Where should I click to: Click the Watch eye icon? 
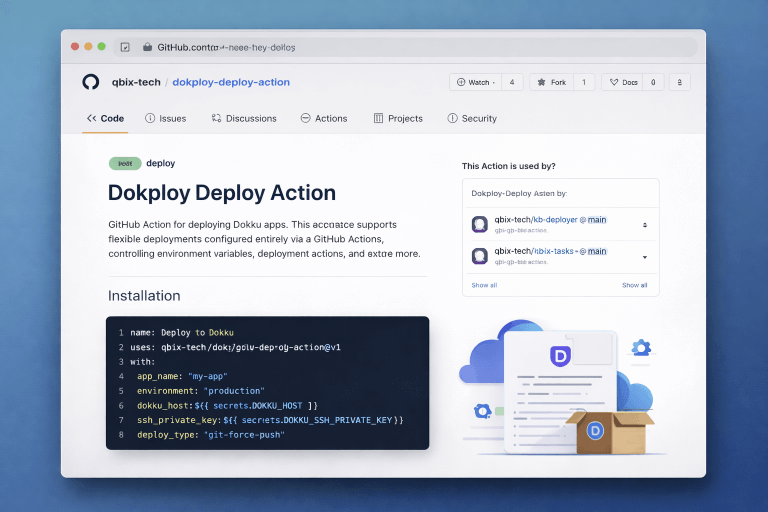coord(461,82)
